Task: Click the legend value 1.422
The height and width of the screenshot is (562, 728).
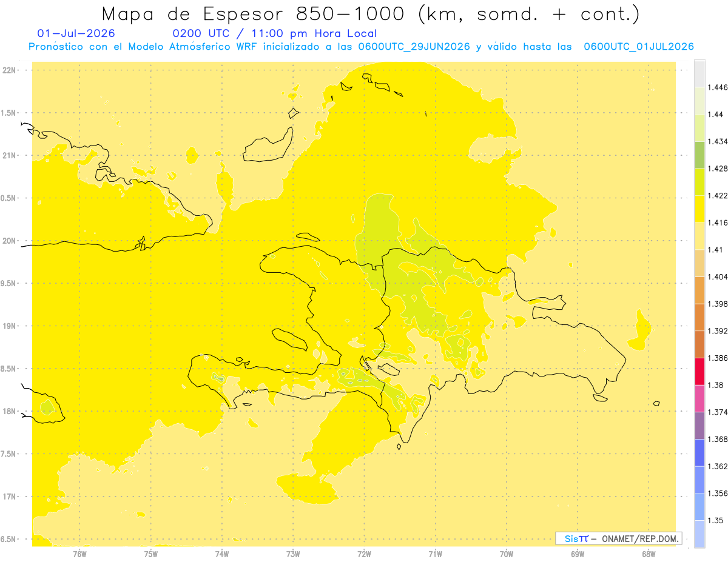Action: (x=718, y=196)
